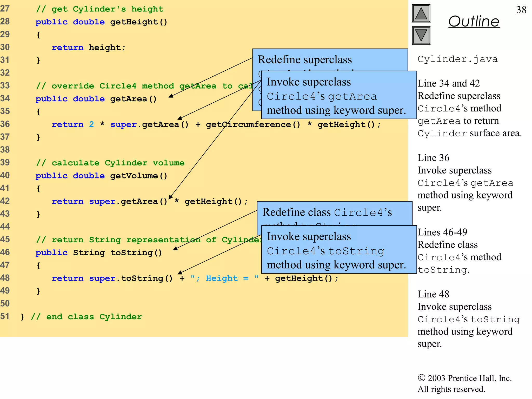This screenshot has height=399, width=532.
Task: Click the Cylinder.java file label
Action: pyautogui.click(x=457, y=59)
